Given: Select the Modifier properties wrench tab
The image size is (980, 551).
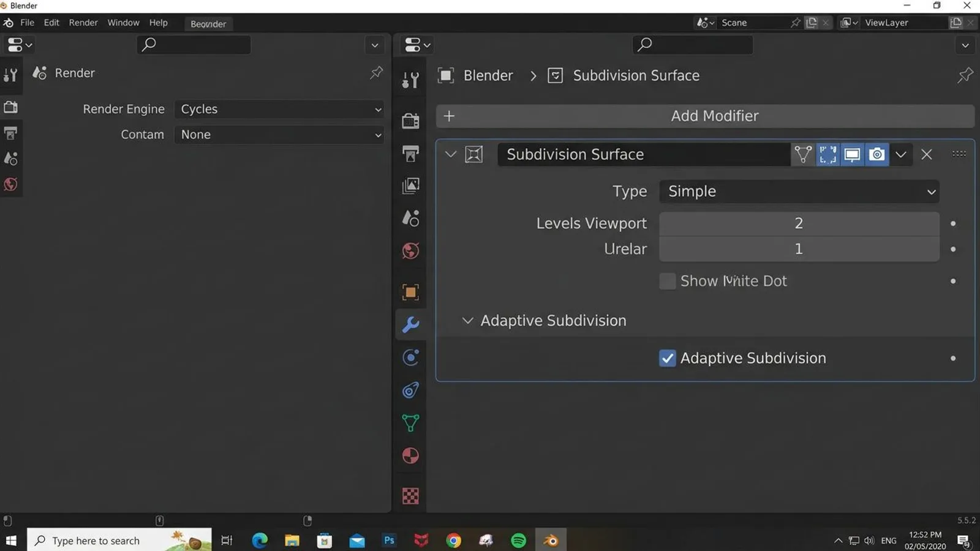Looking at the screenshot, I should (x=410, y=324).
